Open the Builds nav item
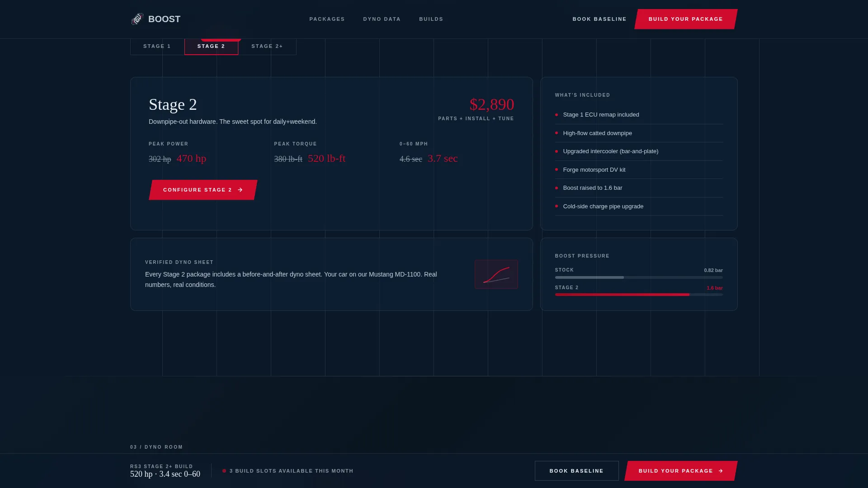Screen dimensions: 868x488 tap(431, 19)
